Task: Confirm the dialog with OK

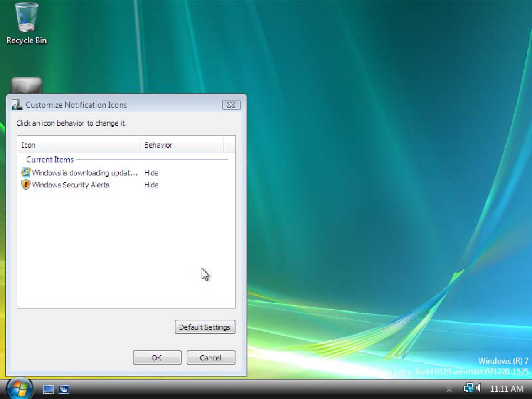Action: 157,357
